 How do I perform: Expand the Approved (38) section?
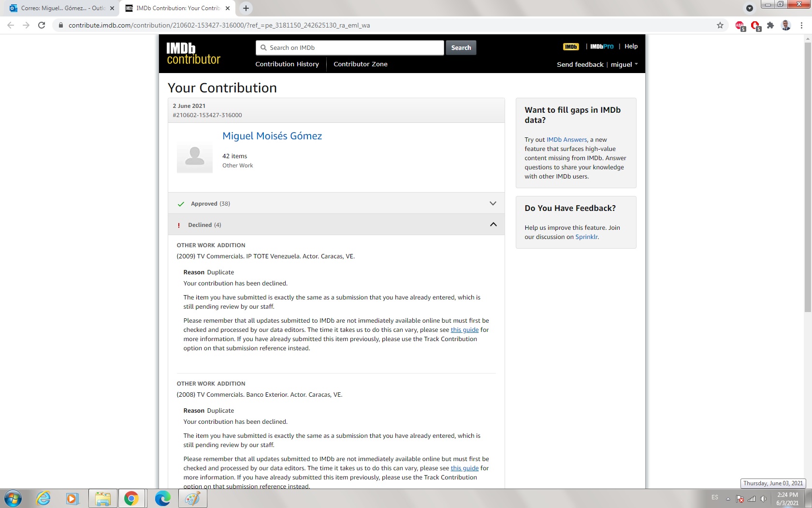pos(493,204)
